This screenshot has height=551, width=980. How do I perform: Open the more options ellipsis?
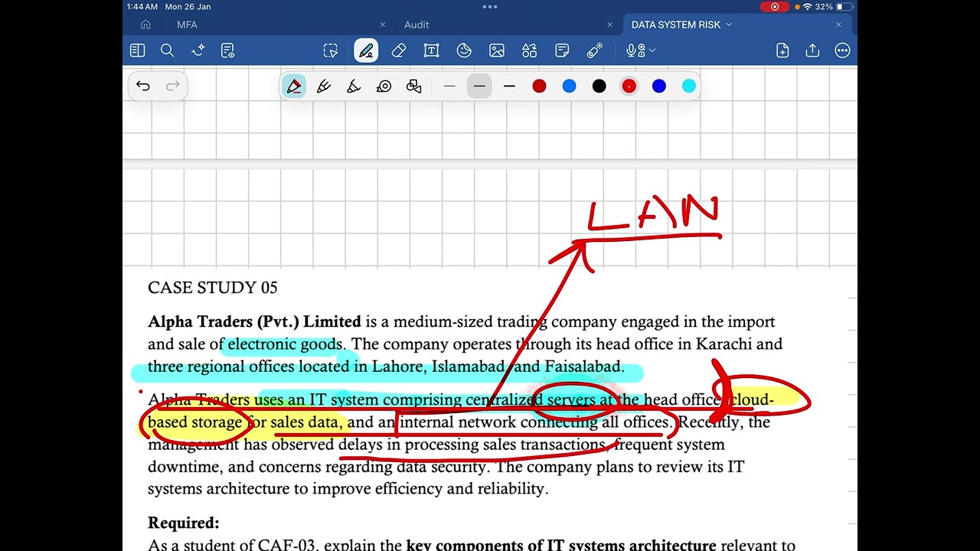click(x=843, y=51)
